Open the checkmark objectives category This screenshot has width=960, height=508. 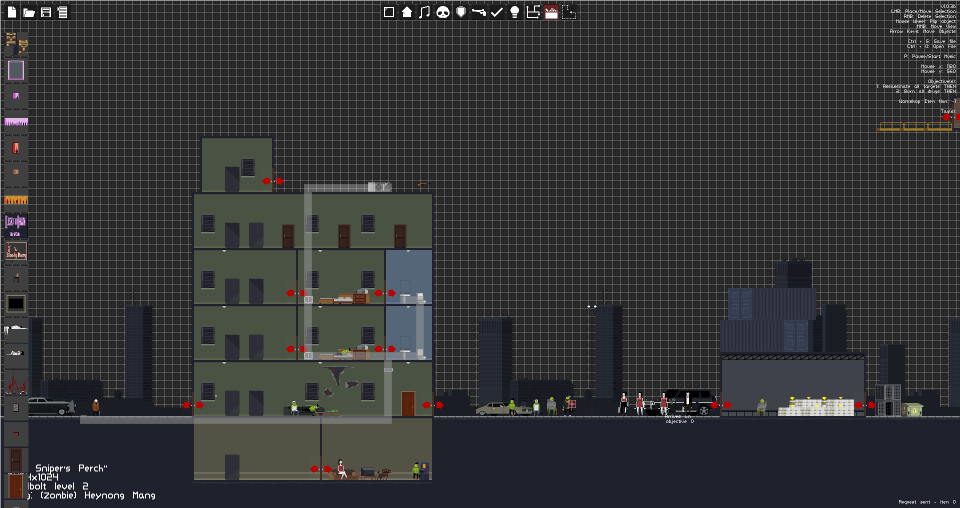pos(497,12)
